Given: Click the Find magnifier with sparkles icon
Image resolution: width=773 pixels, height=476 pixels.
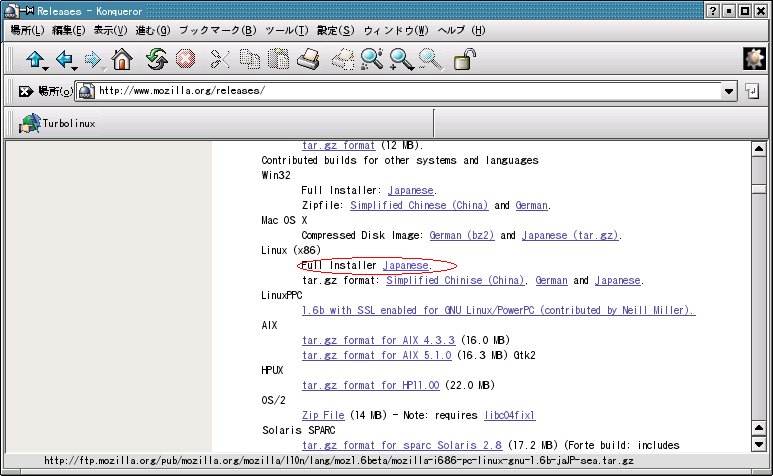Looking at the screenshot, I should (372, 59).
